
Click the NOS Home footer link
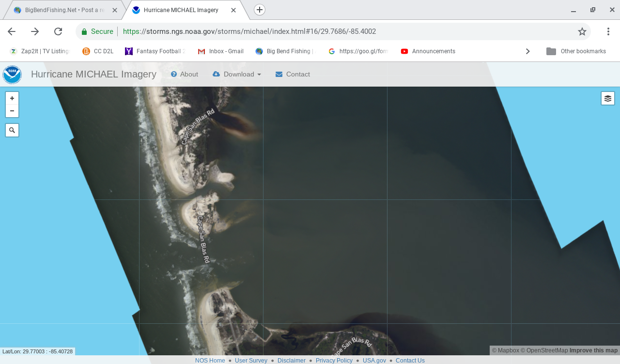point(210,360)
